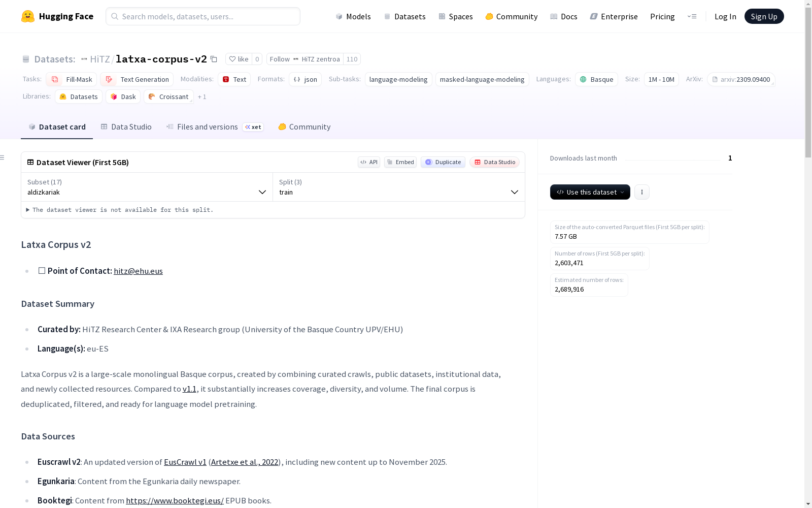The height and width of the screenshot is (508, 812).
Task: Click the masked-language-modeling sub-task tag
Action: click(x=482, y=79)
